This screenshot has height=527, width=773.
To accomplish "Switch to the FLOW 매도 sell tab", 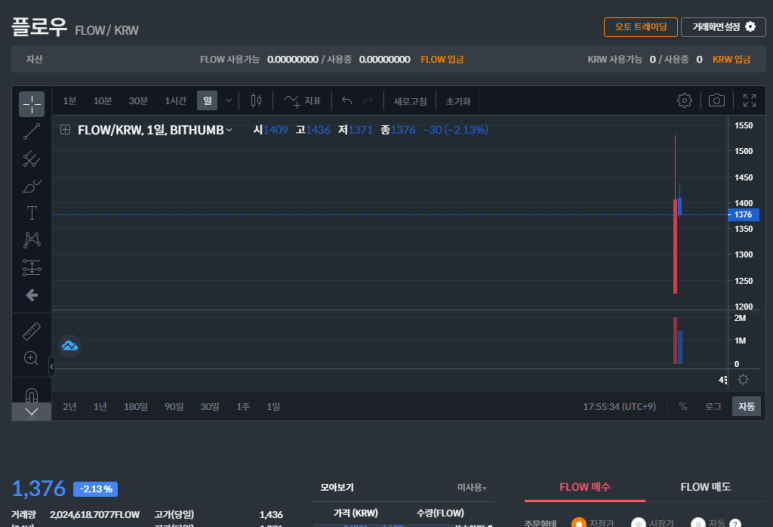I will pos(705,487).
